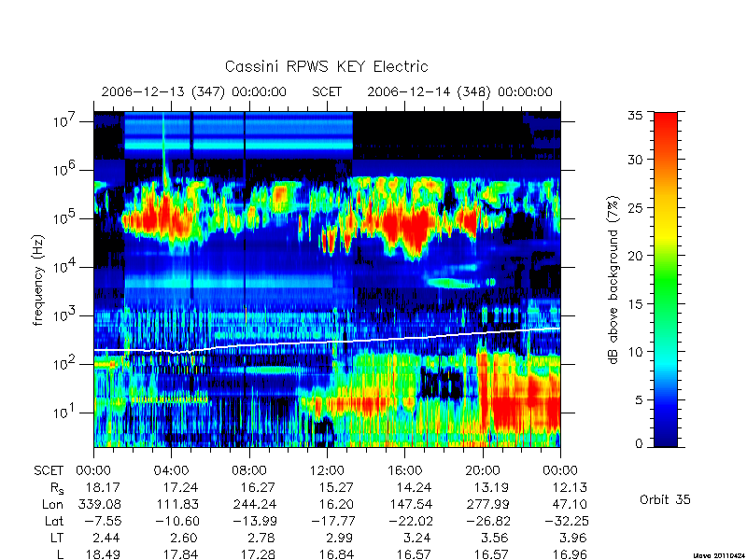Select the LT value 3.96
The width and height of the screenshot is (747, 560).
click(572, 538)
